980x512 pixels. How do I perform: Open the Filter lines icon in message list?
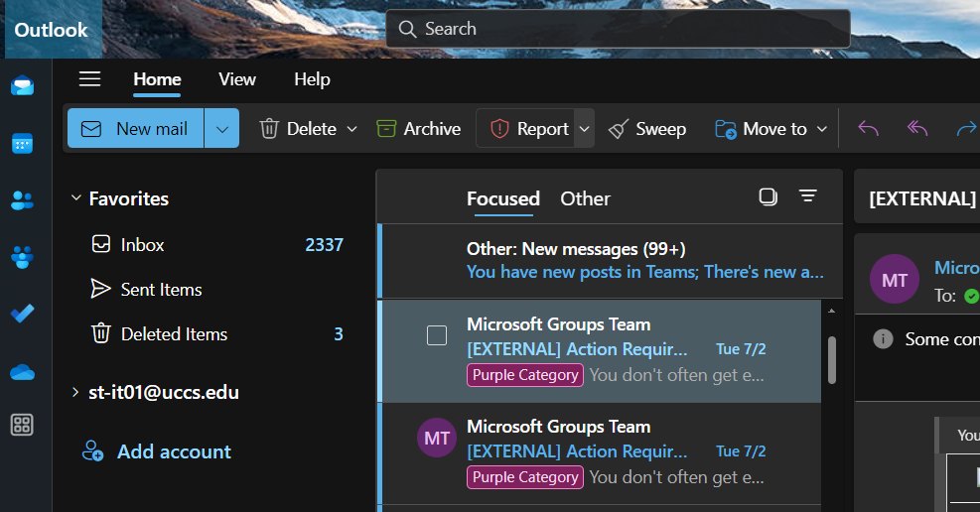(x=808, y=196)
